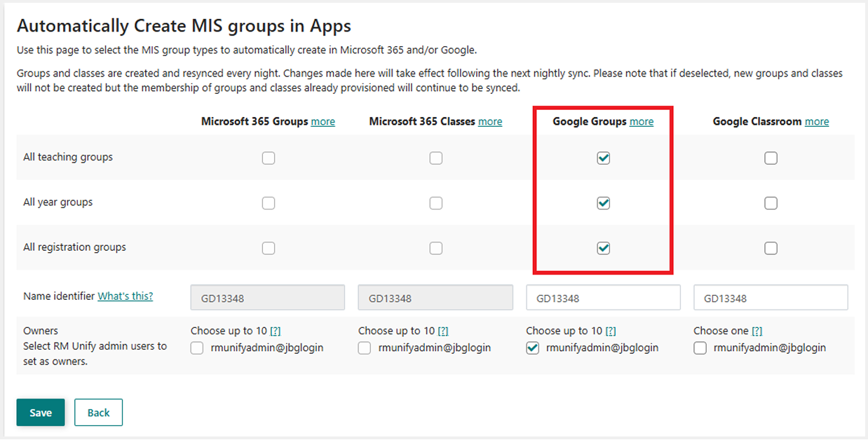This screenshot has height=440, width=868.
Task: Open the Google Classroom more link
Action: point(818,121)
